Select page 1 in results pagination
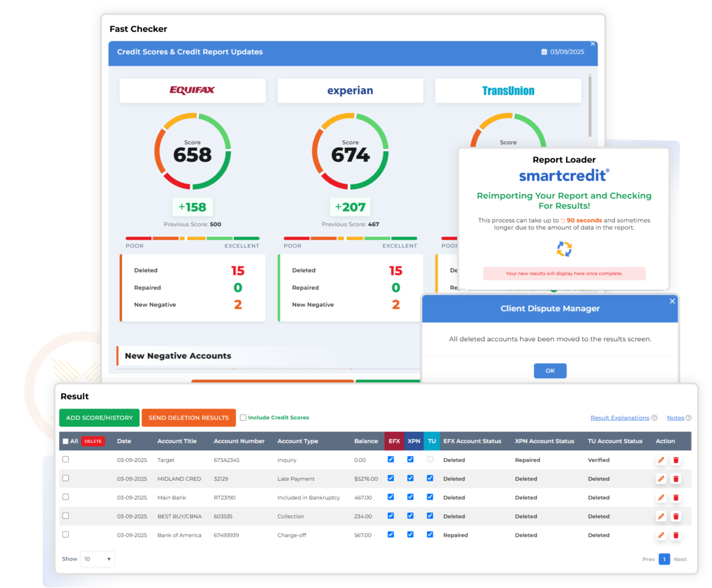The image size is (712, 588). click(664, 559)
